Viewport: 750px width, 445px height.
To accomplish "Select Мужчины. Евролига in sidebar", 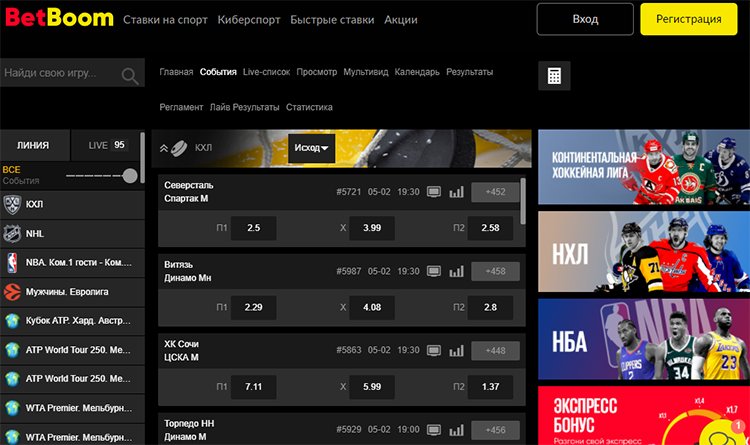I will coord(72,292).
